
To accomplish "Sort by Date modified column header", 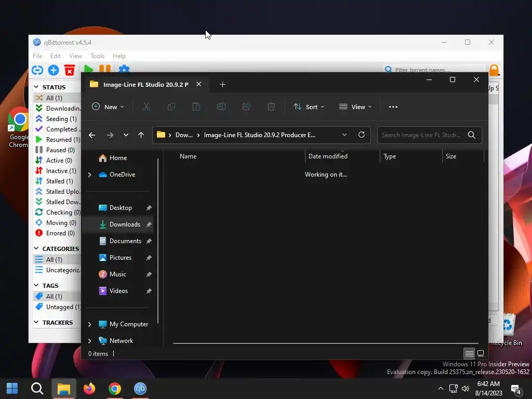I will [328, 156].
